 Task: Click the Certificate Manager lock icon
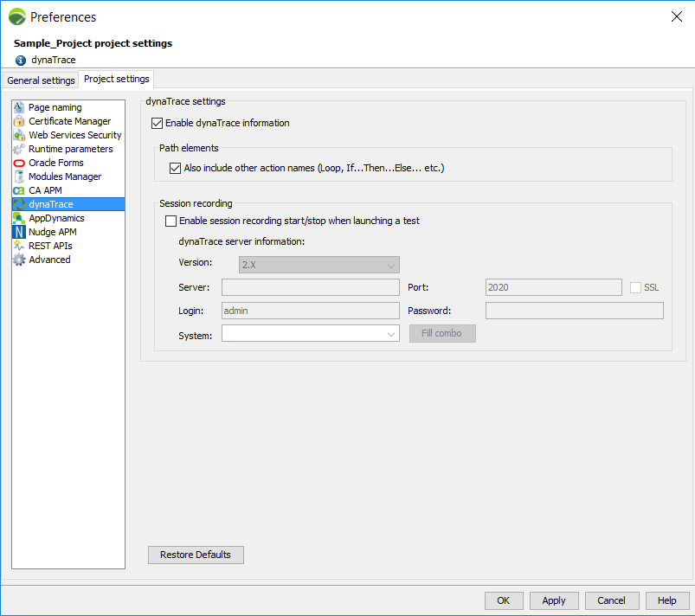click(19, 121)
